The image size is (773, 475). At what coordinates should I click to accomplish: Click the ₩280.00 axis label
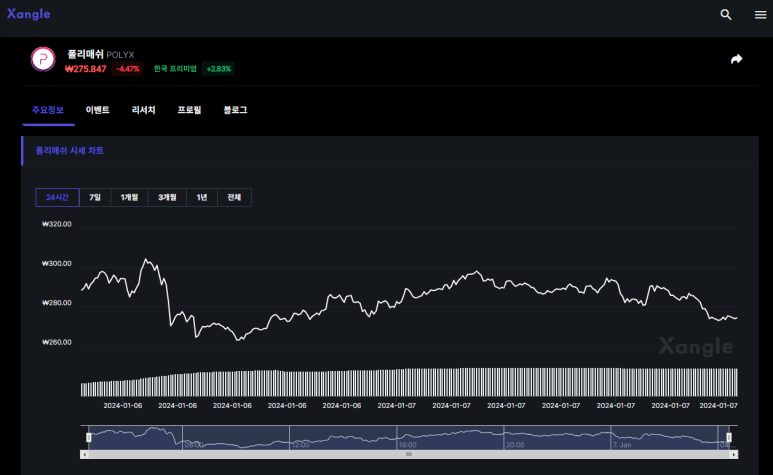click(57, 303)
